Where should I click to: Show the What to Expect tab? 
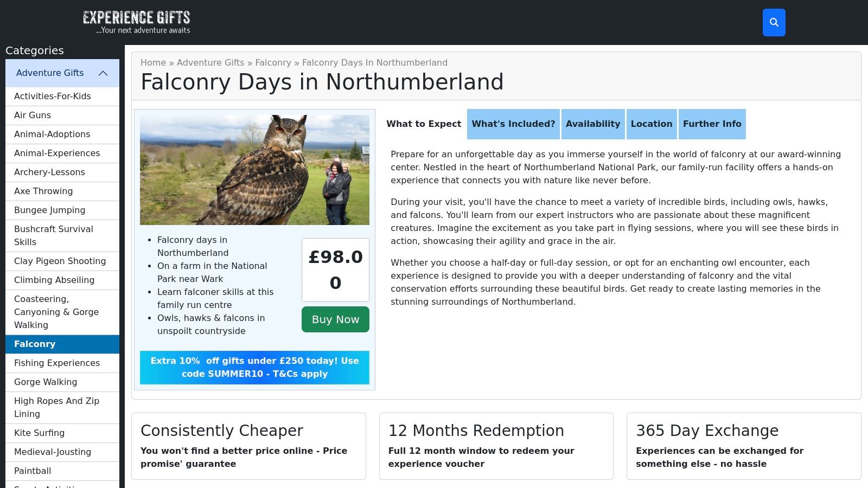point(424,124)
